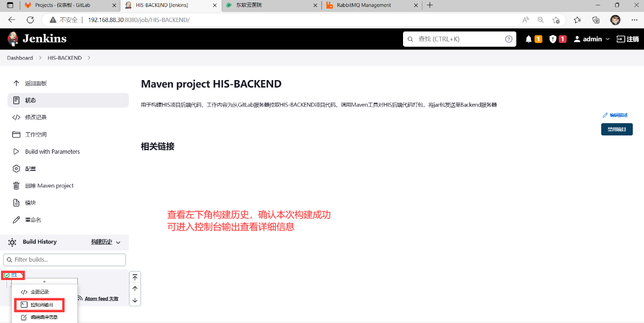This screenshot has width=644, height=323.
Task: Open the security warning shield icon
Action: (553, 39)
